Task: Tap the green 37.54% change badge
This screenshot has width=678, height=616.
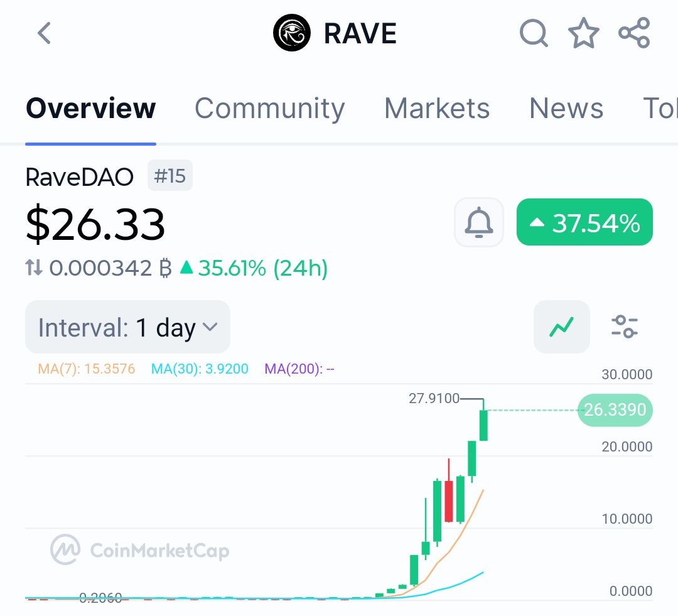Action: (x=584, y=222)
